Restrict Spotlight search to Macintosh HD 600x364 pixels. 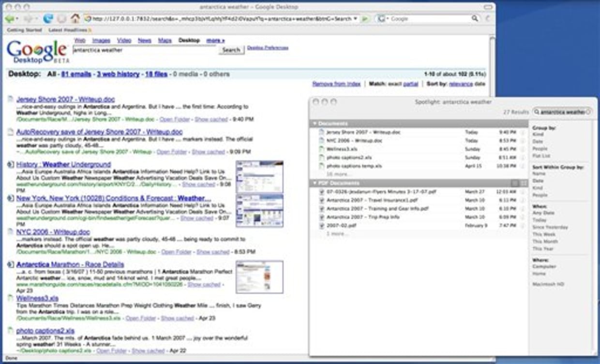pyautogui.click(x=548, y=284)
